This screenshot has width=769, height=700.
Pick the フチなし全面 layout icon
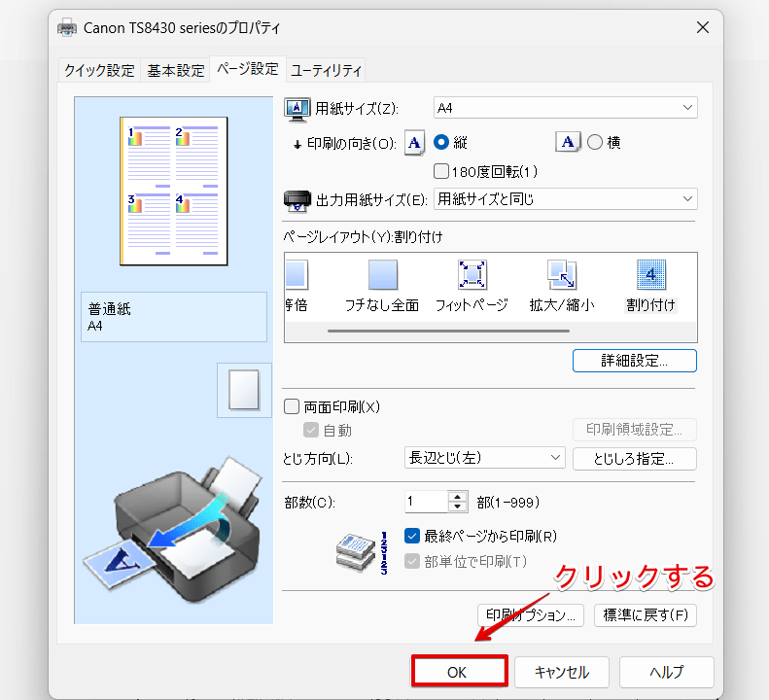(382, 275)
